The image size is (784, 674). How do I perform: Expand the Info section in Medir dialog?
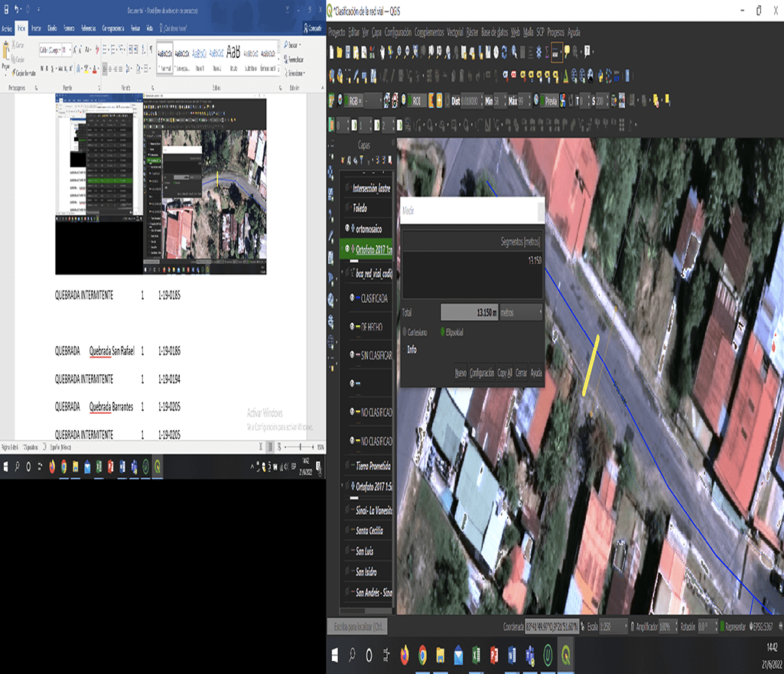[x=412, y=349]
